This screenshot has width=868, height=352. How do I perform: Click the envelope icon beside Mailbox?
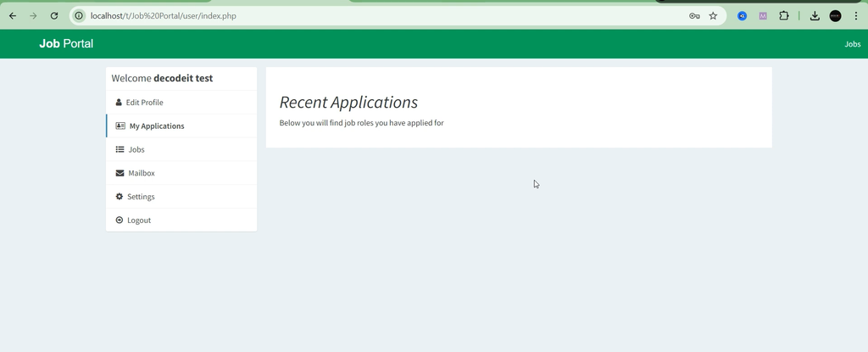pos(120,173)
